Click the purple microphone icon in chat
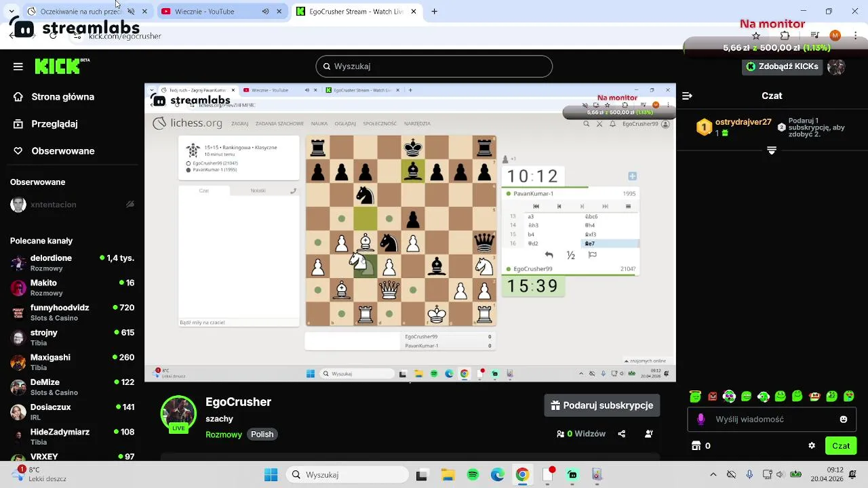This screenshot has height=488, width=868. [x=701, y=420]
